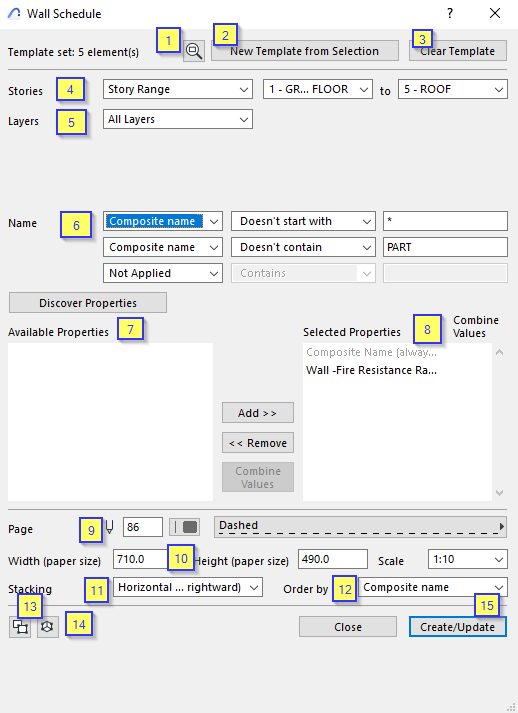Click the Discover Properties button
This screenshot has width=518, height=713.
[x=88, y=303]
